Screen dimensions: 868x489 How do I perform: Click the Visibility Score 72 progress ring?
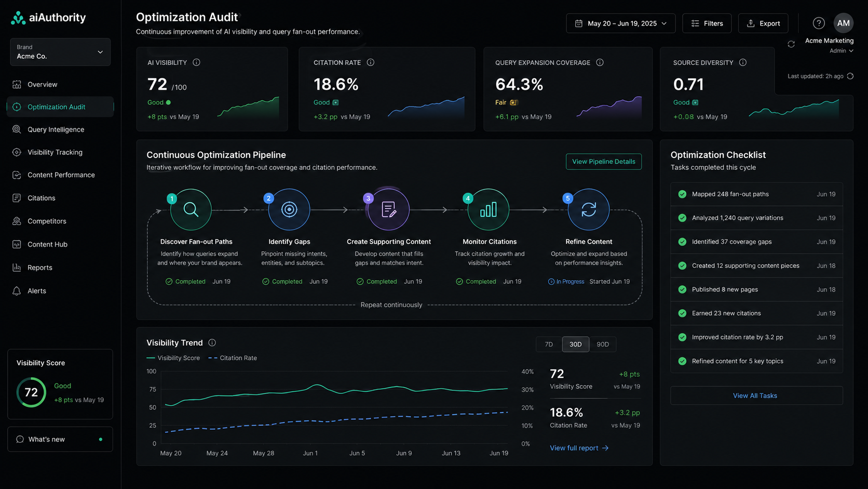point(31,392)
